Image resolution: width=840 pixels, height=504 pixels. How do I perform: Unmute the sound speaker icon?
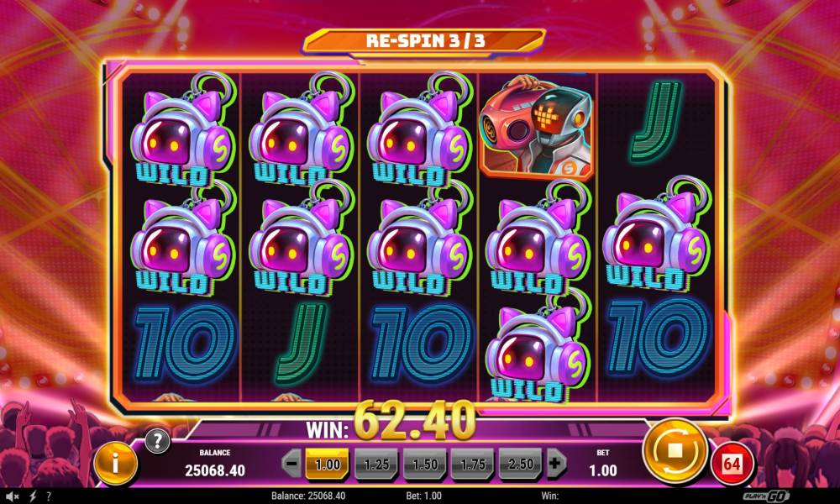point(12,496)
